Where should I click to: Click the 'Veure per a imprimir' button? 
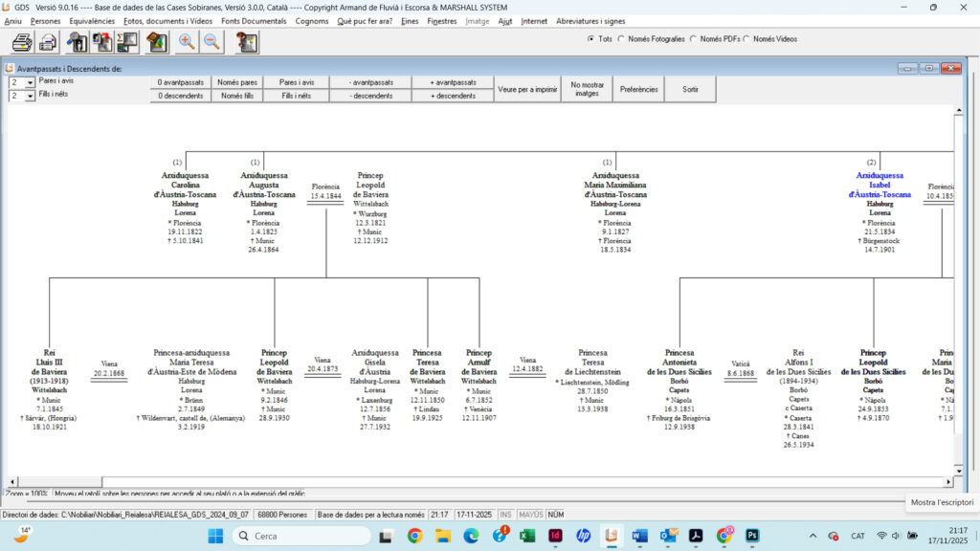(527, 89)
